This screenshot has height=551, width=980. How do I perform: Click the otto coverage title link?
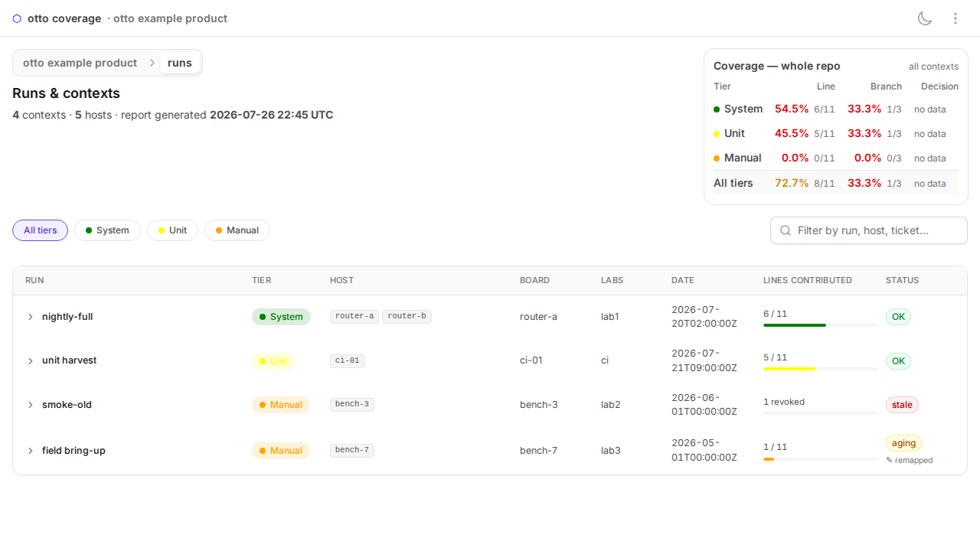64,18
